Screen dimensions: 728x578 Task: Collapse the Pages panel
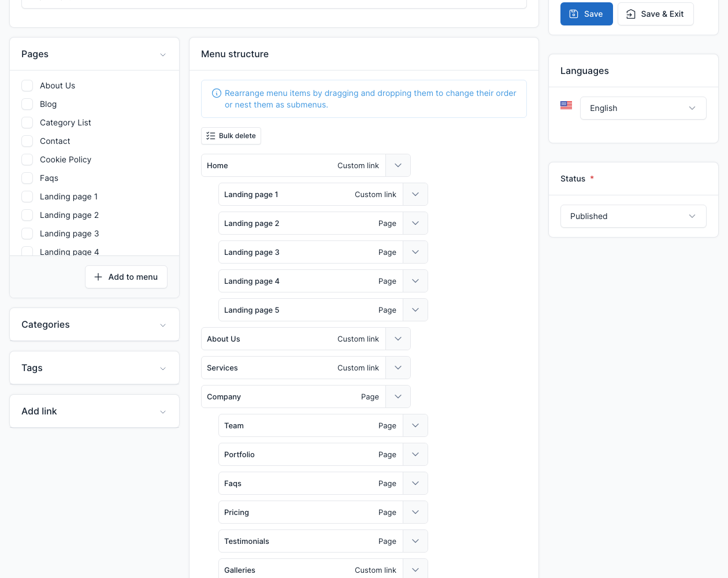pos(163,54)
